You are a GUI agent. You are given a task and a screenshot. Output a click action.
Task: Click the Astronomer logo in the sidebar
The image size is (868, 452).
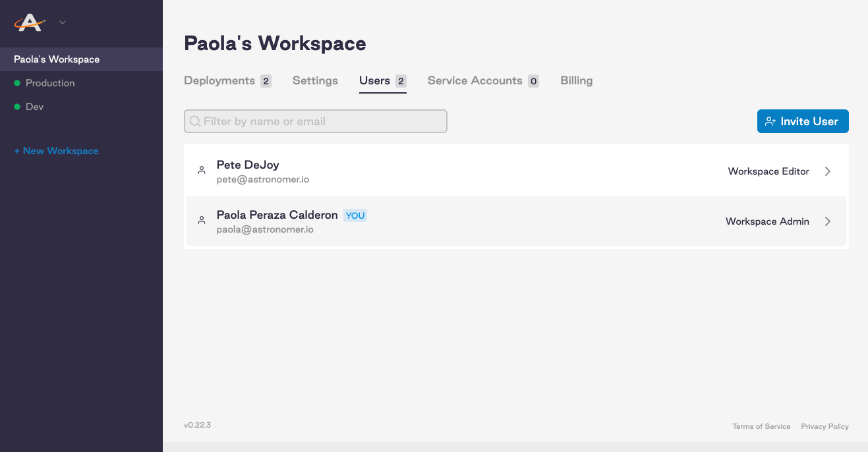coord(29,22)
